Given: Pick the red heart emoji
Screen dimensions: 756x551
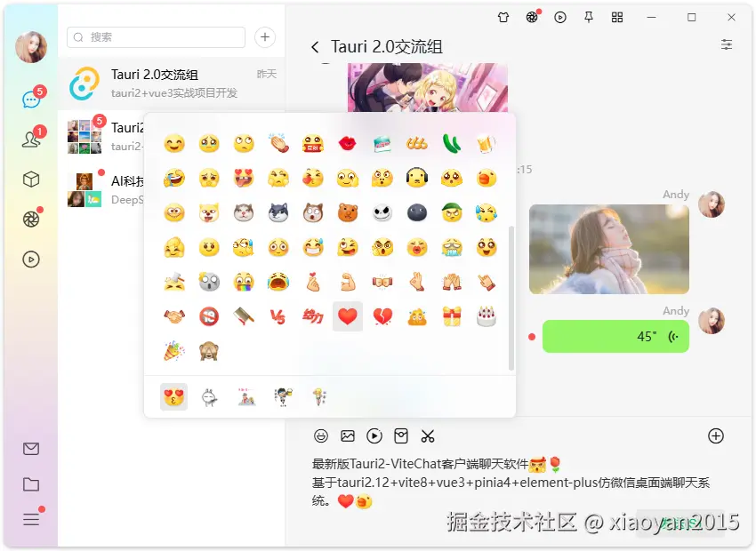Looking at the screenshot, I should [348, 316].
